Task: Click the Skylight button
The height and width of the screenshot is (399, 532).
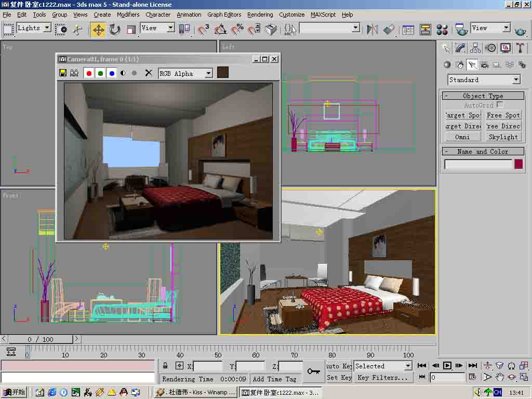Action: (503, 137)
